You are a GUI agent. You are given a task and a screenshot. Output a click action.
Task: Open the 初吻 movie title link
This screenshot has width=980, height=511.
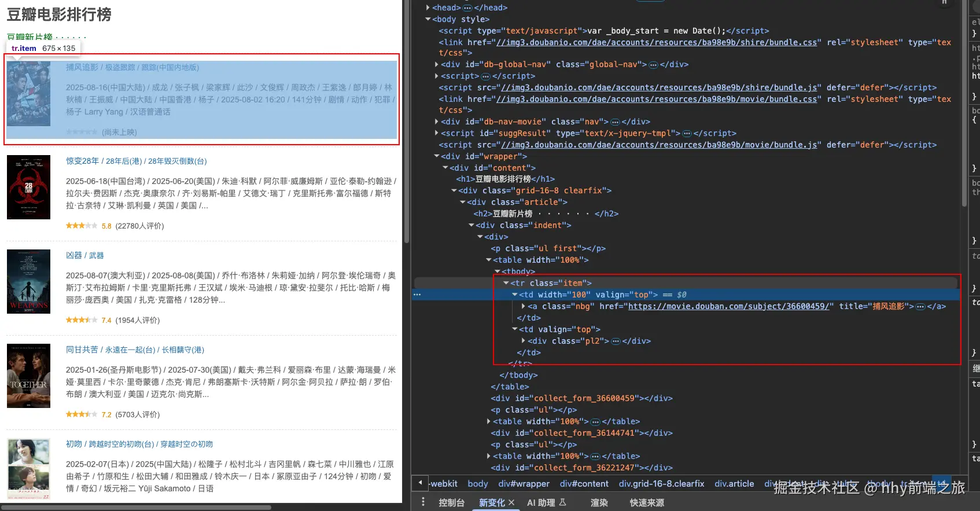click(x=139, y=444)
